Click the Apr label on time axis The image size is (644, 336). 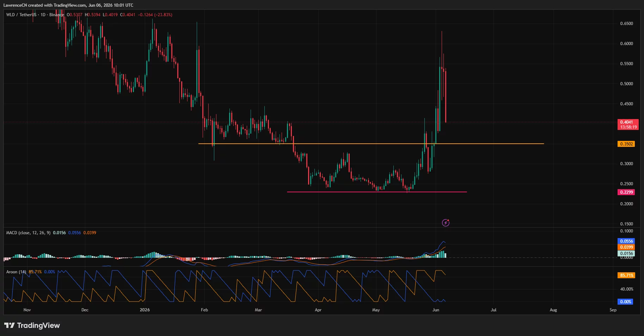click(318, 310)
